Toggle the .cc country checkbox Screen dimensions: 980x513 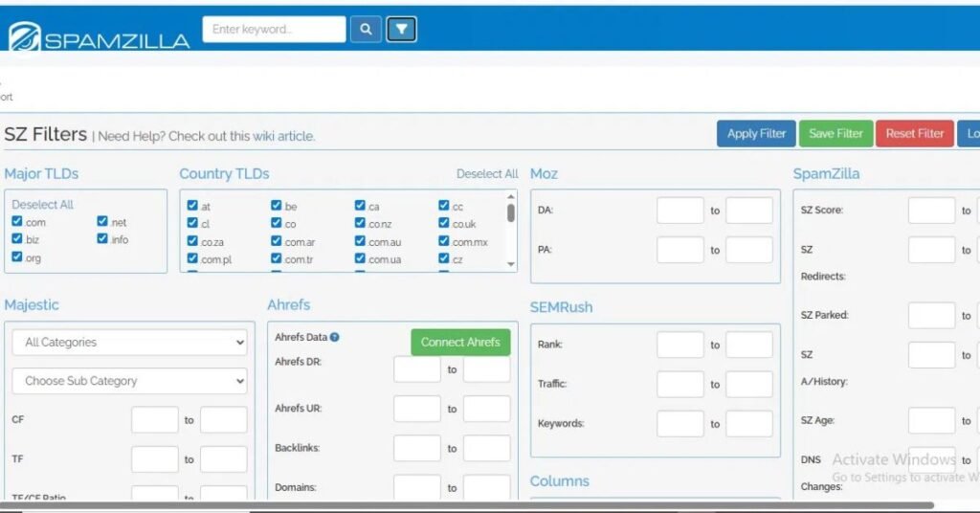click(444, 205)
